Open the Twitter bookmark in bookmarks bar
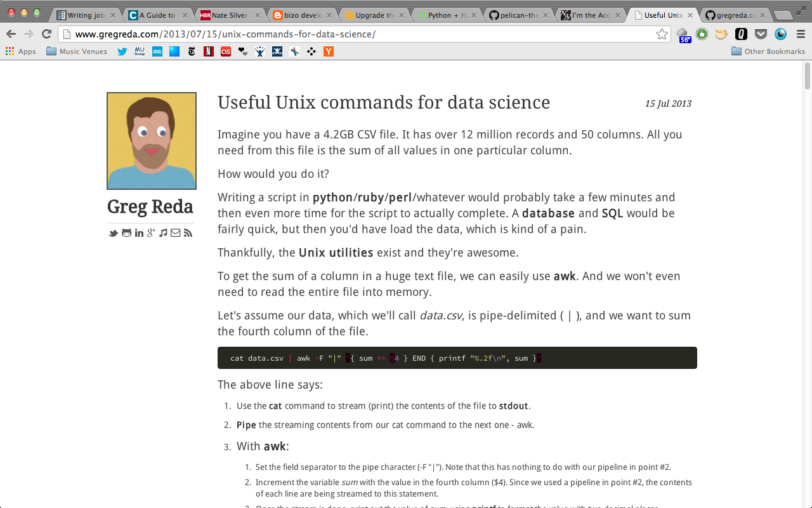The height and width of the screenshot is (508, 812). click(122, 51)
